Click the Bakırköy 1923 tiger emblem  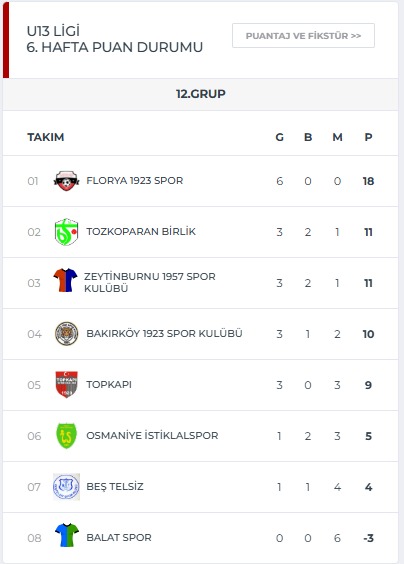(67, 334)
